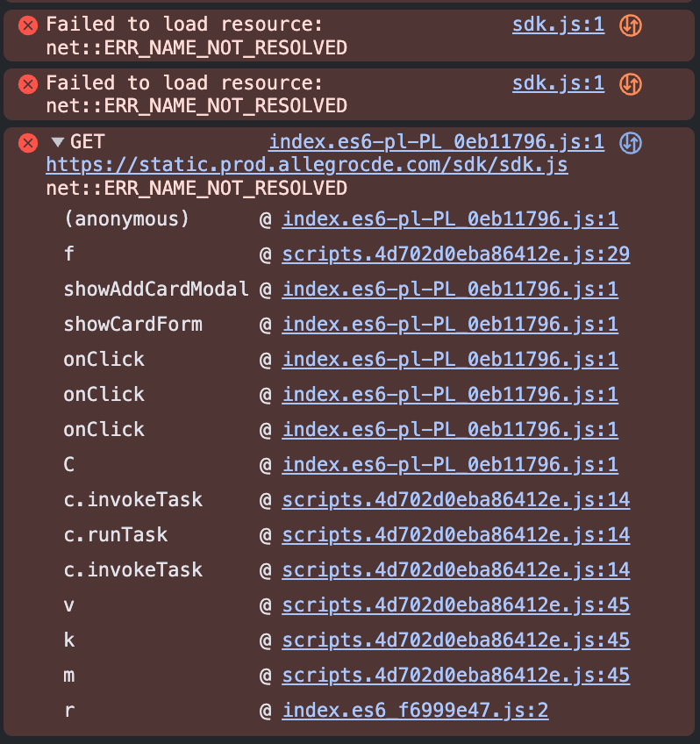This screenshot has width=700, height=744.
Task: Click red error icon on topmost message
Action: (28, 25)
